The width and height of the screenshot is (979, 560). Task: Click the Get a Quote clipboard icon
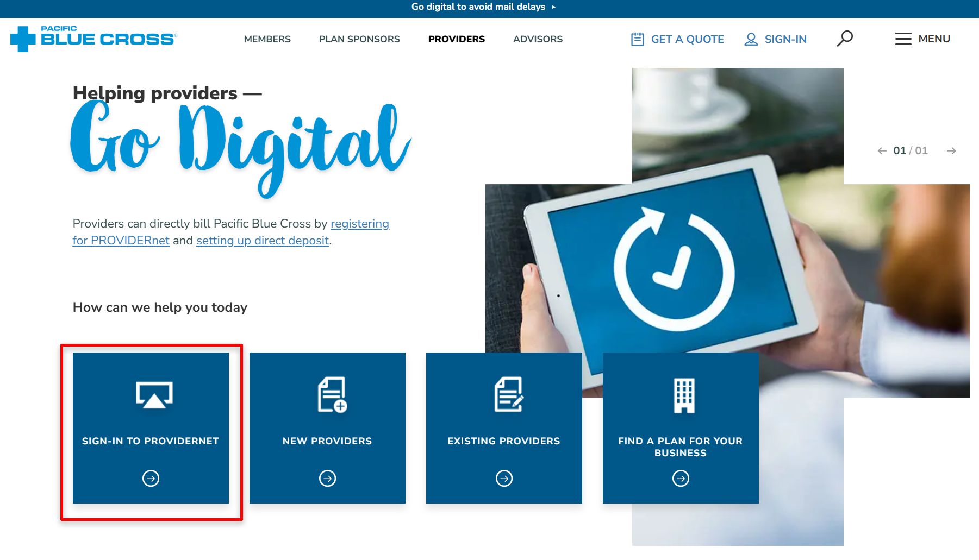(x=638, y=39)
